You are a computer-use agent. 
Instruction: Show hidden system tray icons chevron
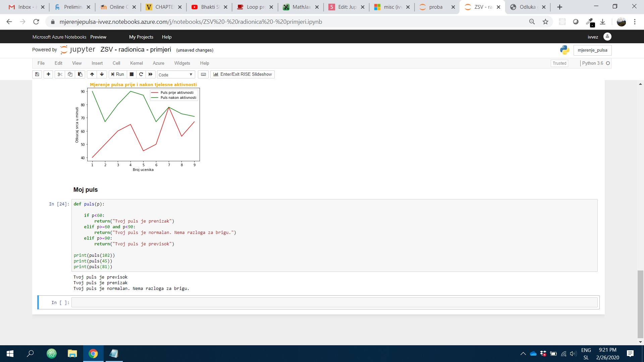tap(523, 354)
